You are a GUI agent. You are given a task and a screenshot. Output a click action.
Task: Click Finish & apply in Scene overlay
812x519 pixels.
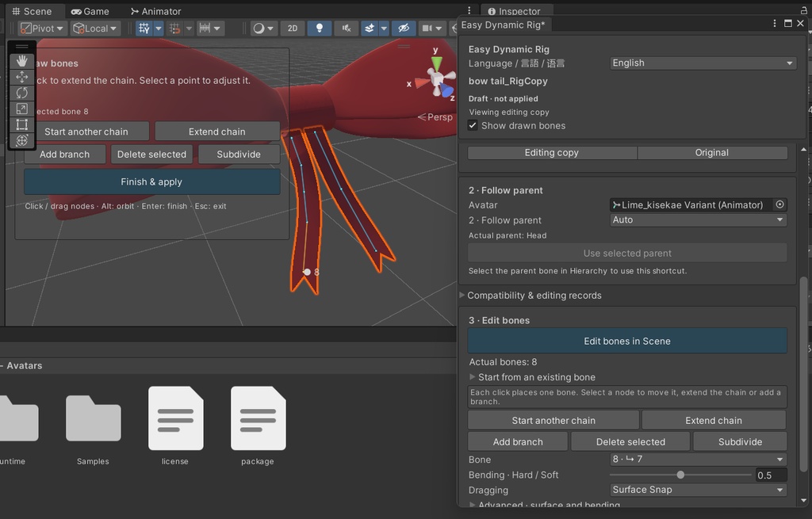pos(151,181)
